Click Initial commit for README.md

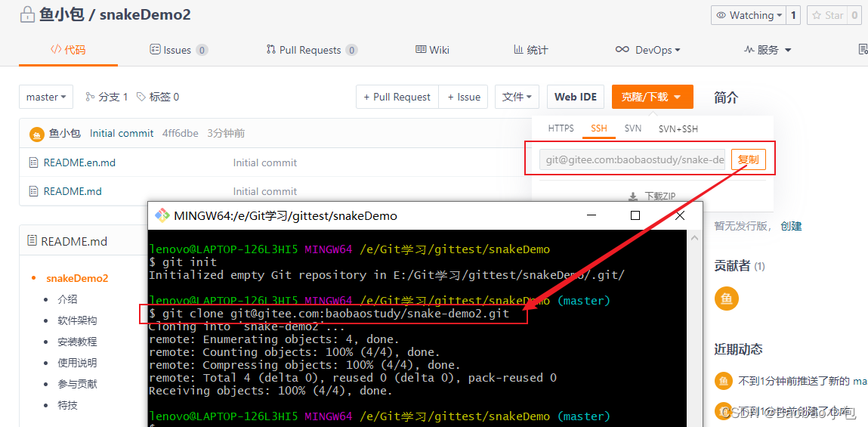[x=264, y=192]
